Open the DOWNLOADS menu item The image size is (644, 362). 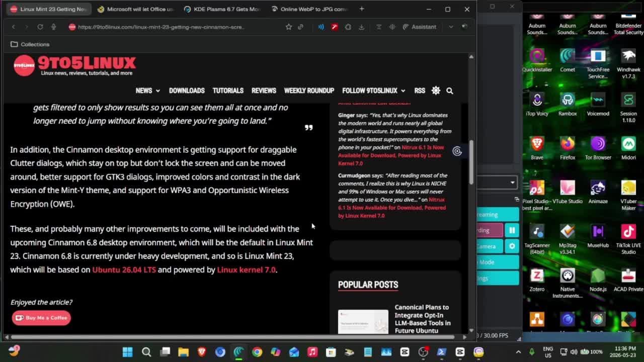click(x=187, y=90)
